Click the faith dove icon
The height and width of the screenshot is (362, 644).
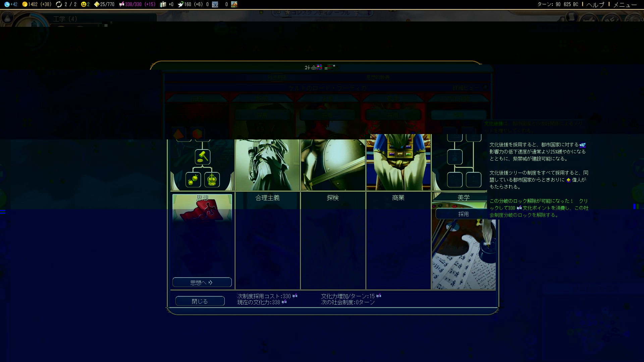[x=181, y=4]
